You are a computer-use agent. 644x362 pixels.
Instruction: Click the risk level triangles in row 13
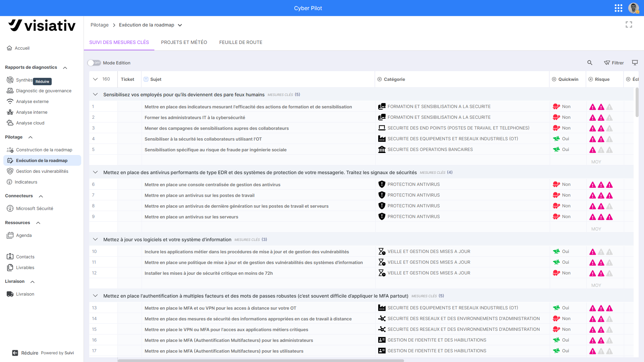(x=601, y=308)
